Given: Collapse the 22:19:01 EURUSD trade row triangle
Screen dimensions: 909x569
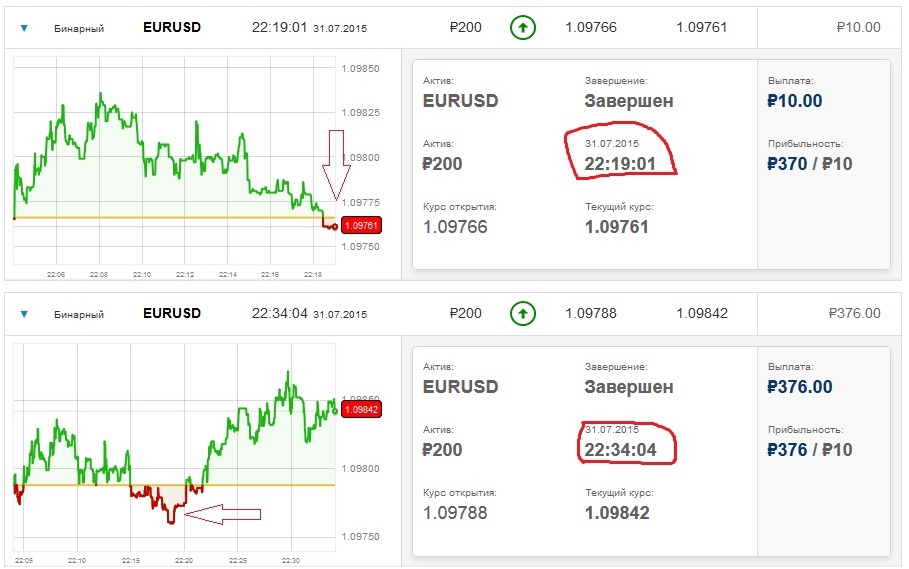Looking at the screenshot, I should [x=24, y=28].
